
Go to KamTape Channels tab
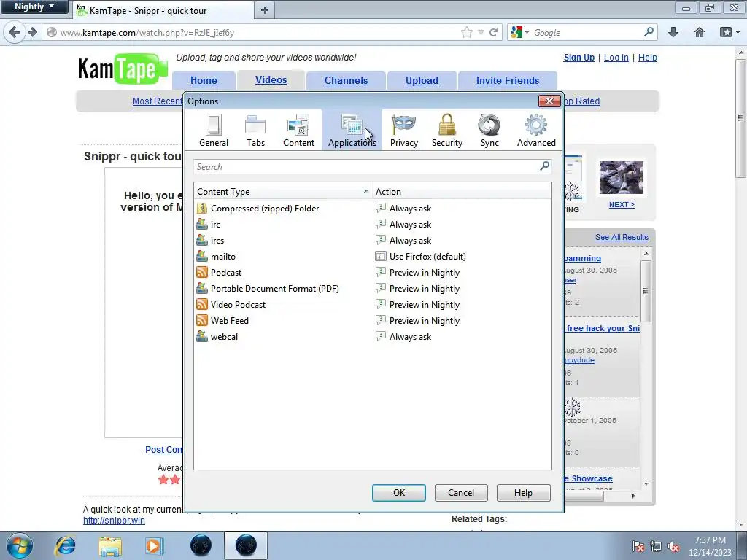(x=346, y=80)
